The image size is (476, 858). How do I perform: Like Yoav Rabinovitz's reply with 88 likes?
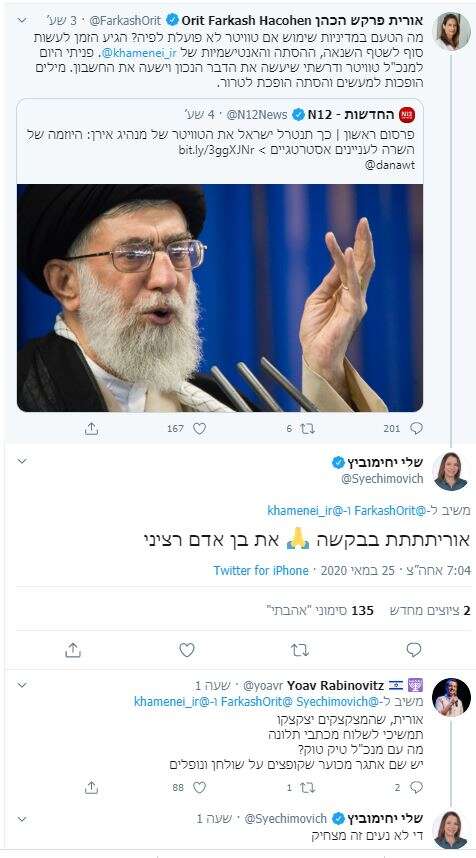tap(200, 787)
